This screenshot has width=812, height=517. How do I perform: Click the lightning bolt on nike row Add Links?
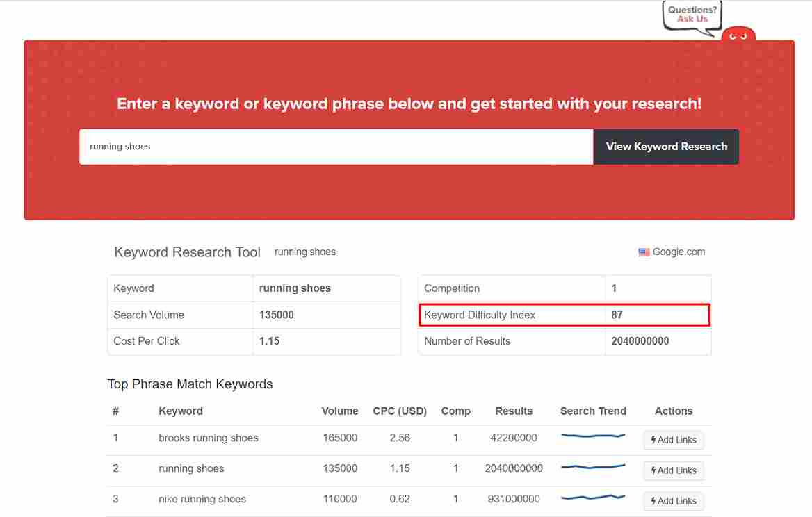[654, 501]
